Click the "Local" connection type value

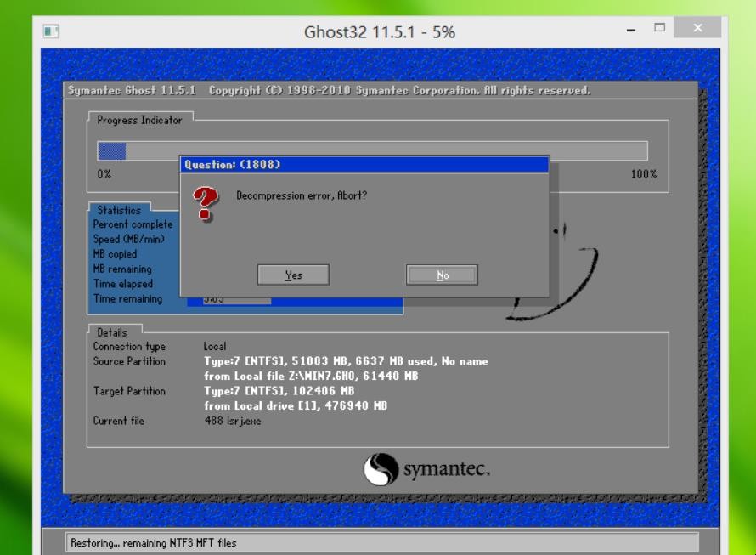coord(215,347)
